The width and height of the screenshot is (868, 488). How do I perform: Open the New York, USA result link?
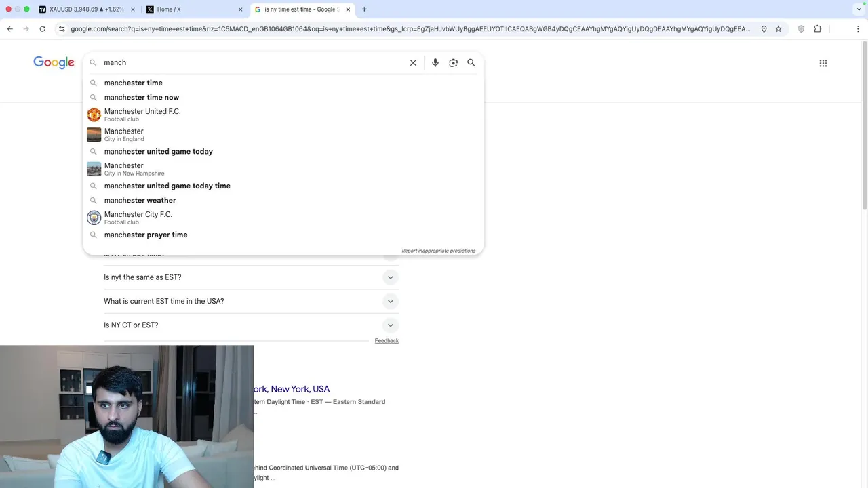tap(292, 389)
